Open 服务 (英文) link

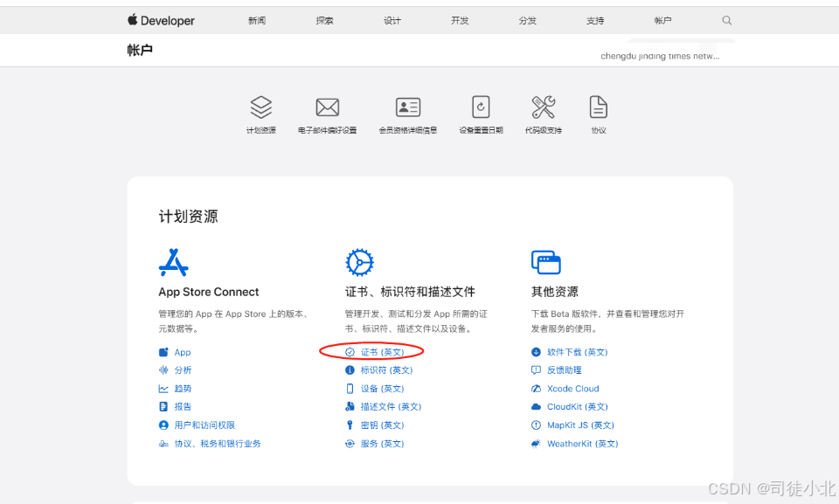coord(382,444)
